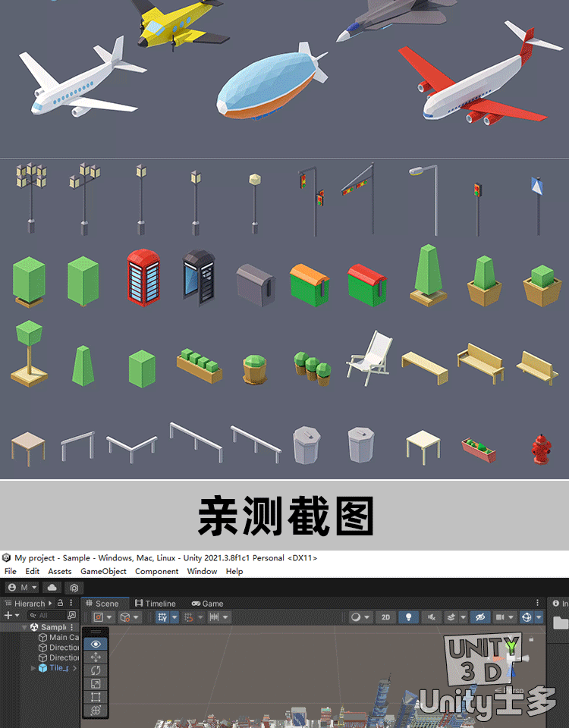Open pivot mode dropdown arrow

pos(109,617)
